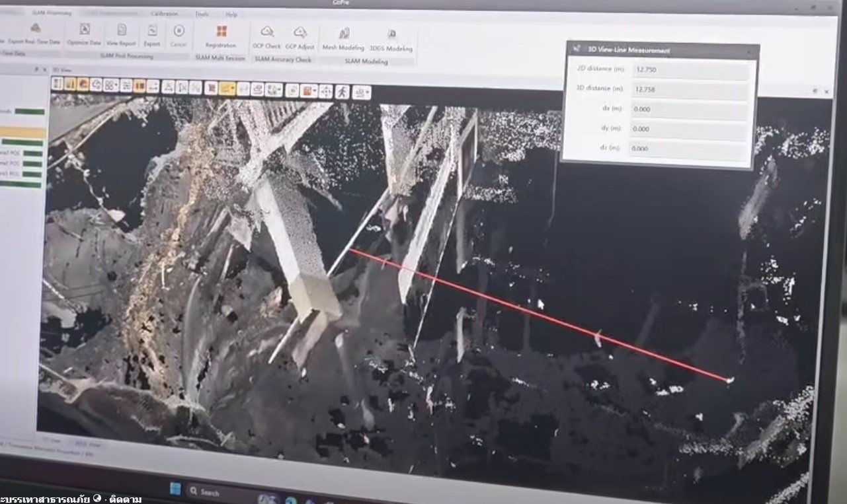The height and width of the screenshot is (504, 847).
Task: Click the Cancel button in the ribbon
Action: 179,34
